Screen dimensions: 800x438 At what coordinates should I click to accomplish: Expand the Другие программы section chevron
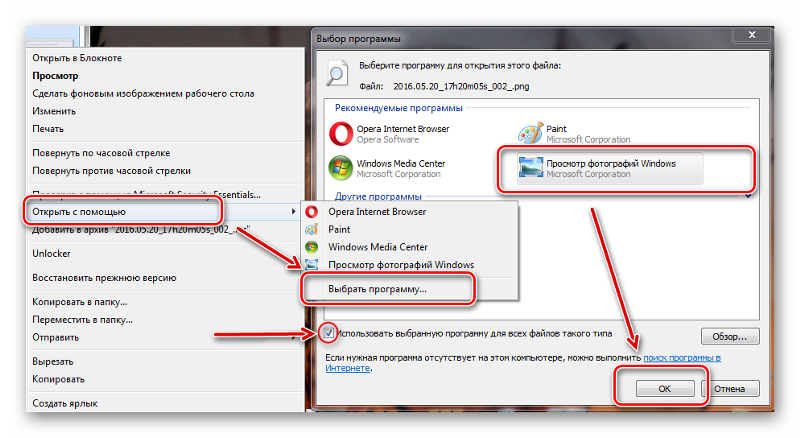click(x=748, y=196)
